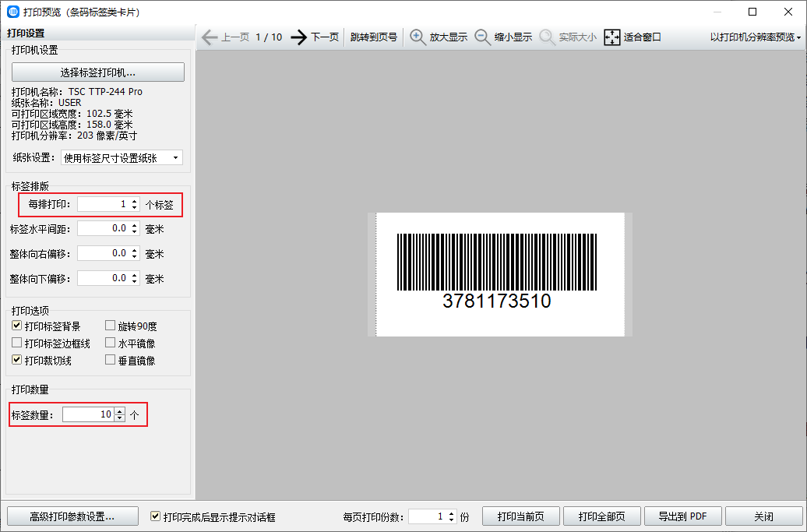Click label horizontal spacing input field
The image size is (807, 532).
(x=103, y=228)
